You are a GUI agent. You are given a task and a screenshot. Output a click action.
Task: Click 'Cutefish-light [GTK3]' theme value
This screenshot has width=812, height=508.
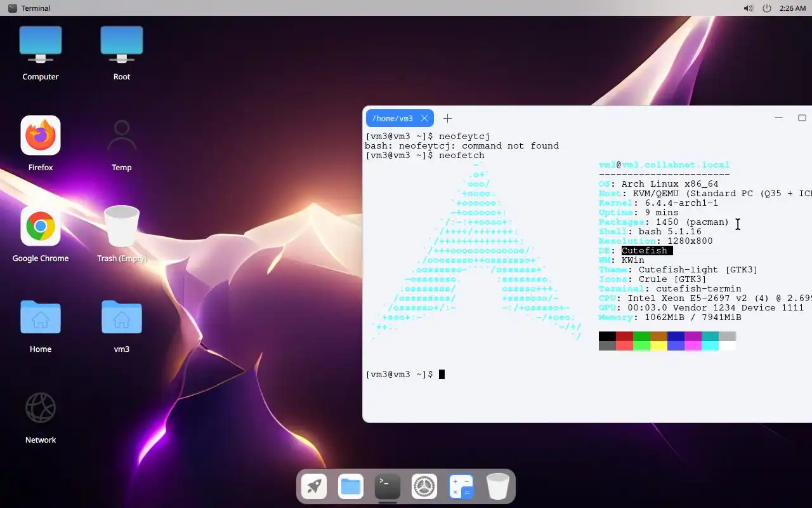tap(698, 270)
